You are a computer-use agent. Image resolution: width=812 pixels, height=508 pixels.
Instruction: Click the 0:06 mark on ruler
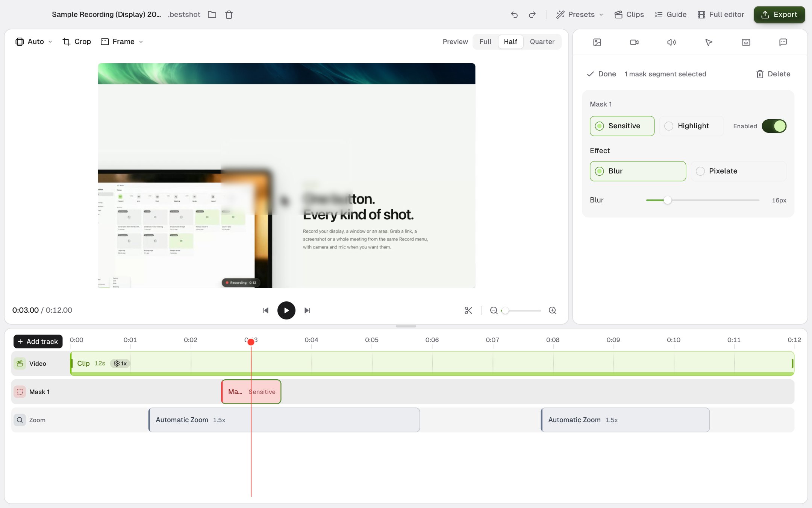pos(432,340)
